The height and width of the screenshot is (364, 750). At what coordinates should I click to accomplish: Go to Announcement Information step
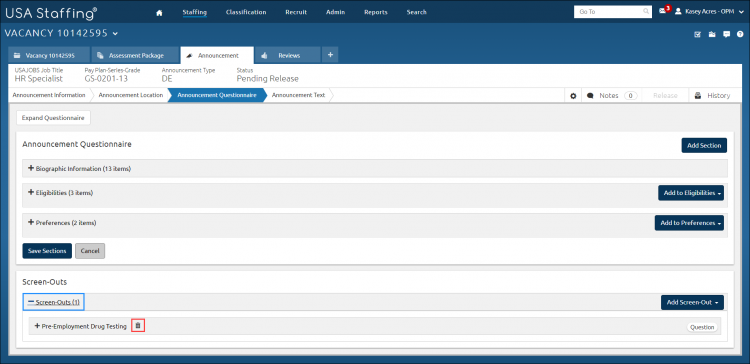click(x=49, y=95)
